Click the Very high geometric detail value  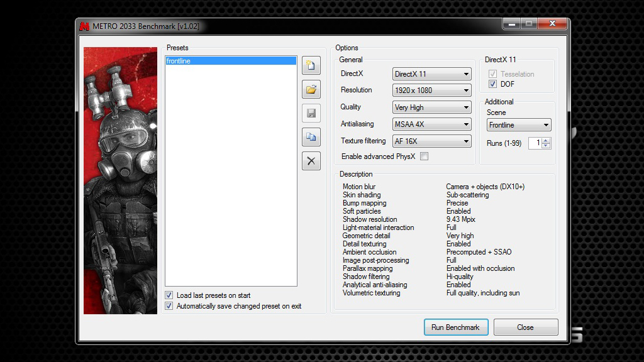(460, 236)
